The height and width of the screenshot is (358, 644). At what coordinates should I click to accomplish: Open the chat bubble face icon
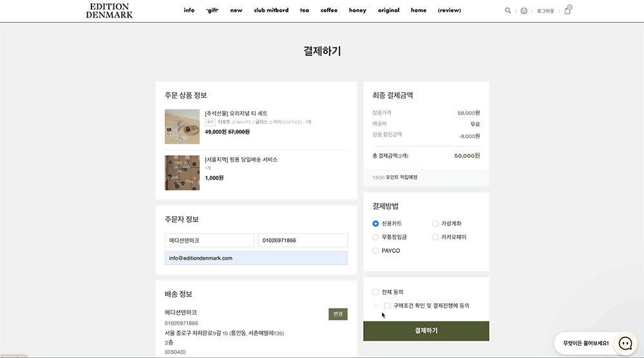pyautogui.click(x=625, y=343)
